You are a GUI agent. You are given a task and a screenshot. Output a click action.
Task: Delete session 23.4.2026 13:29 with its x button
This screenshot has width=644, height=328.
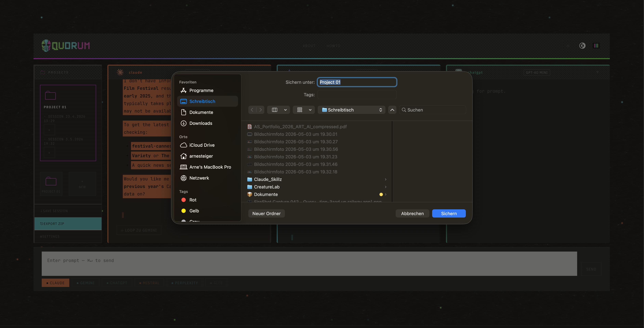tap(49, 130)
